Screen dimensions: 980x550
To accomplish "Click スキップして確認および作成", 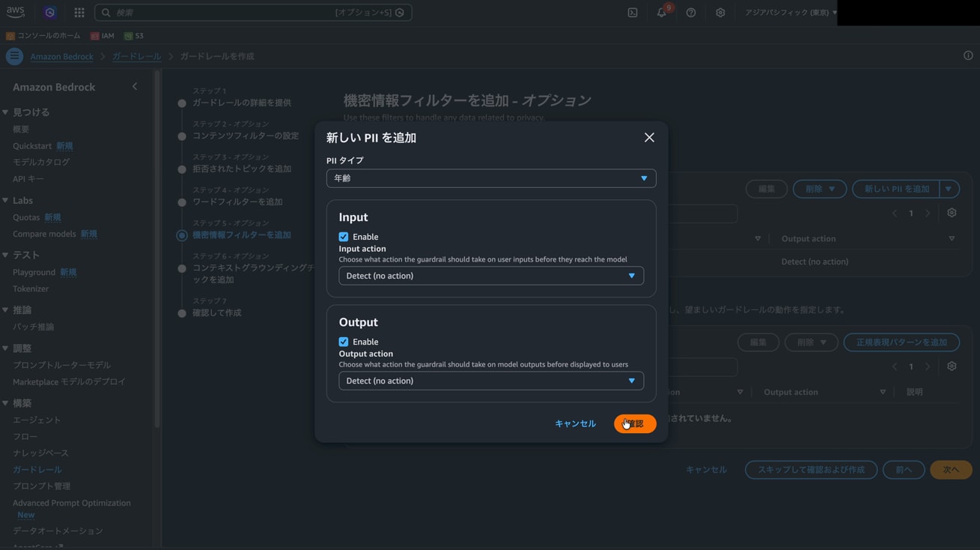I will click(811, 470).
